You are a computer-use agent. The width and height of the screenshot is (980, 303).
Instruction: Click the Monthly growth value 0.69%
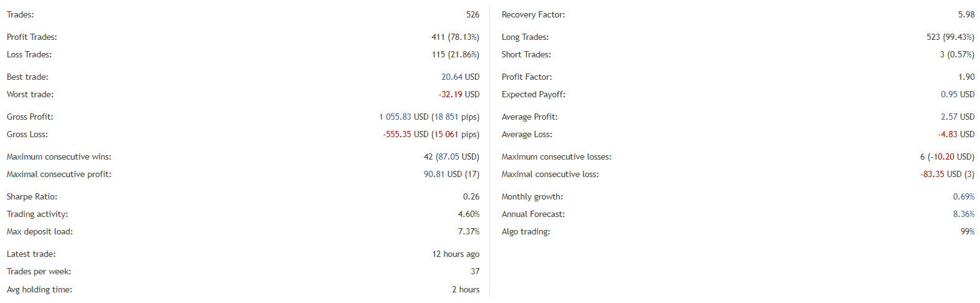pyautogui.click(x=963, y=196)
